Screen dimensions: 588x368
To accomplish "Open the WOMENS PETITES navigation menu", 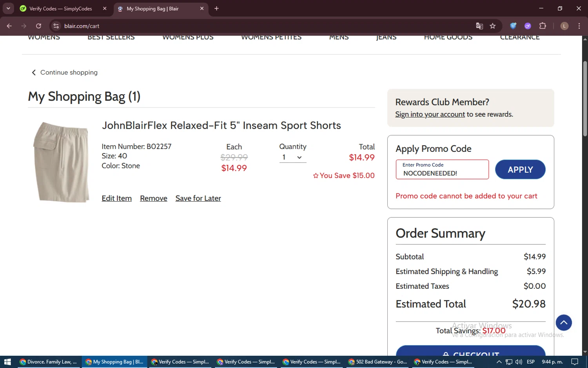I will pos(271,38).
